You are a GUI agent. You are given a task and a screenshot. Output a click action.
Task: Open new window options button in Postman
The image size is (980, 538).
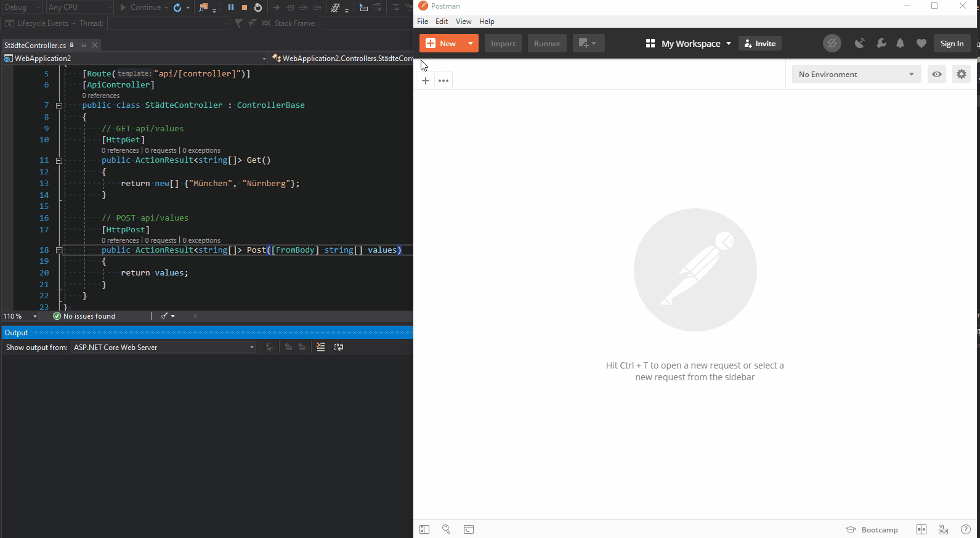pyautogui.click(x=588, y=43)
